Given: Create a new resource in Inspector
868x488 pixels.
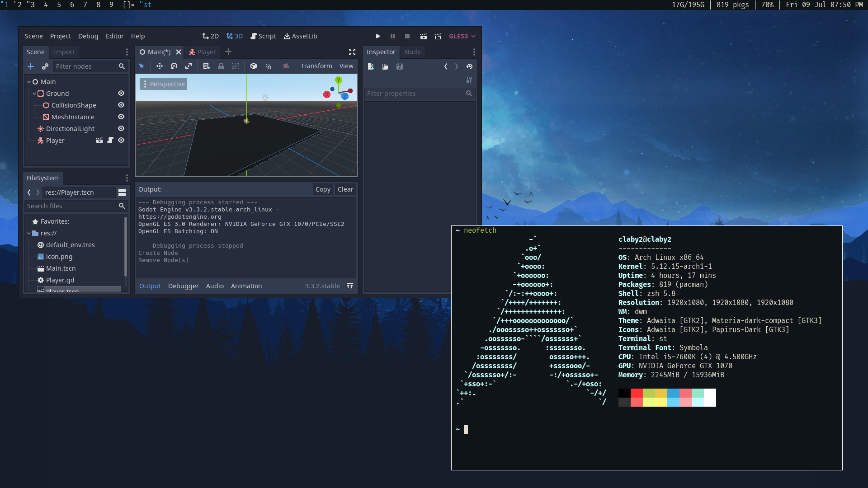Looking at the screenshot, I should (x=371, y=66).
